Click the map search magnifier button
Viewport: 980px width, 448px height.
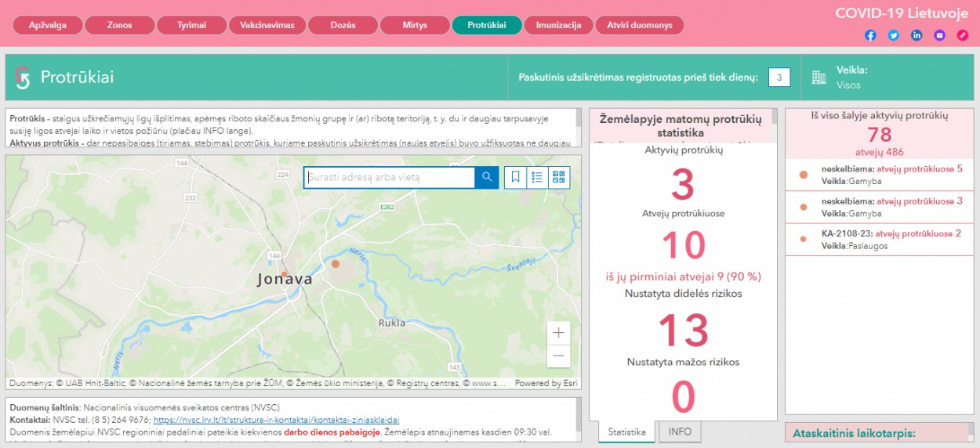pos(487,178)
